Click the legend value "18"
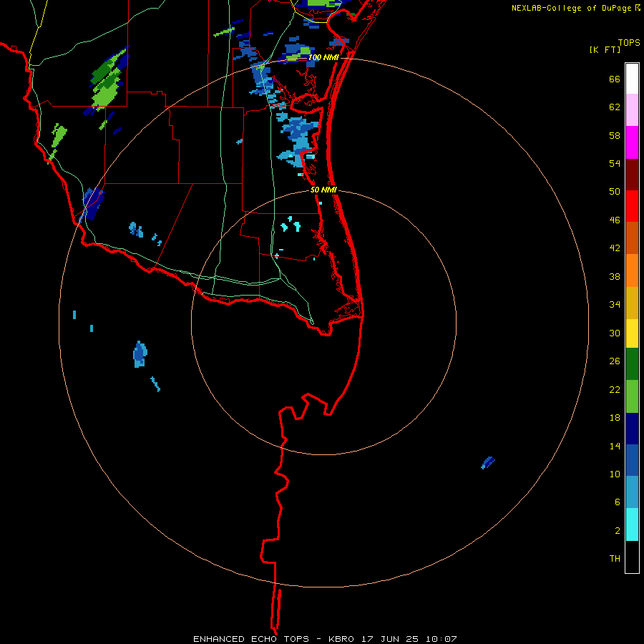This screenshot has width=644, height=644. click(x=615, y=418)
